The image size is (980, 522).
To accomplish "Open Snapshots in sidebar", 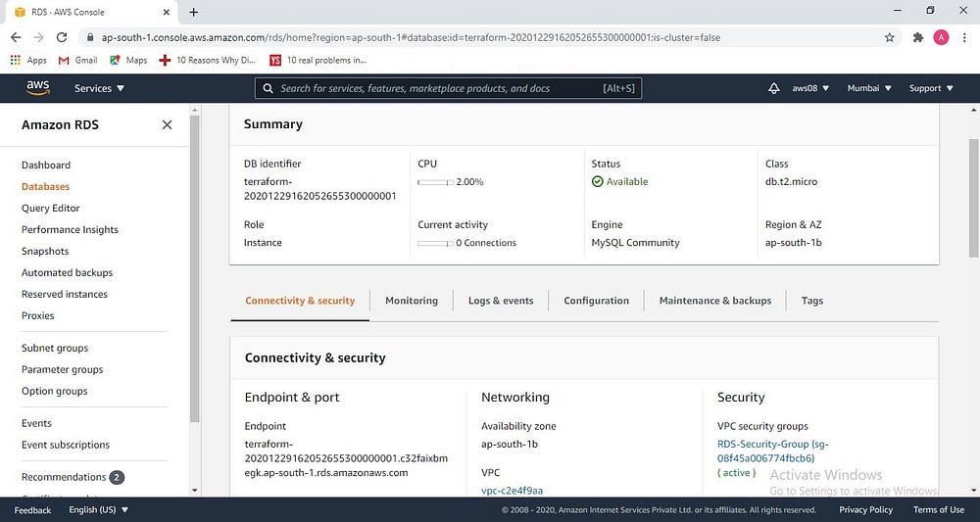I will click(x=45, y=252).
